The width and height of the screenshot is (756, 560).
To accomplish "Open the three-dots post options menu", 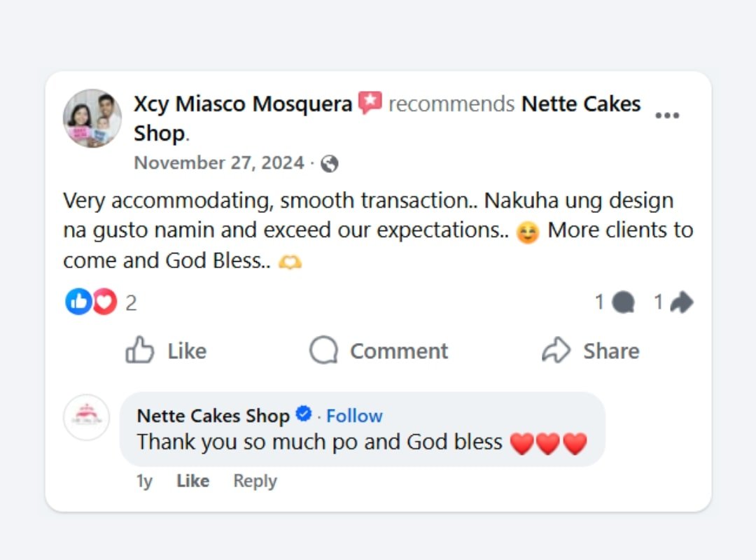I will [x=666, y=116].
